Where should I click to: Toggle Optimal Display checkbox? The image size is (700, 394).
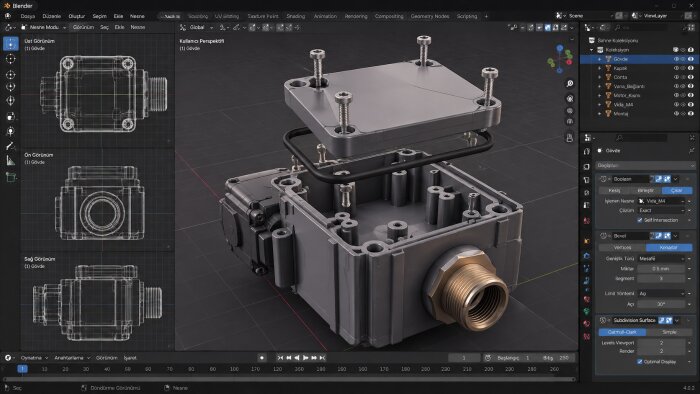640,361
